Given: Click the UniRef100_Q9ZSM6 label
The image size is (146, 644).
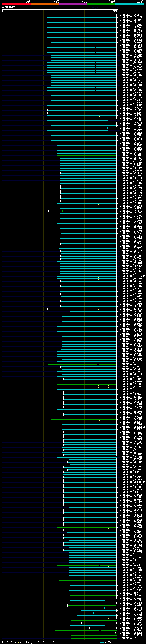Looking at the screenshot, I should pyautogui.click(x=131, y=354).
